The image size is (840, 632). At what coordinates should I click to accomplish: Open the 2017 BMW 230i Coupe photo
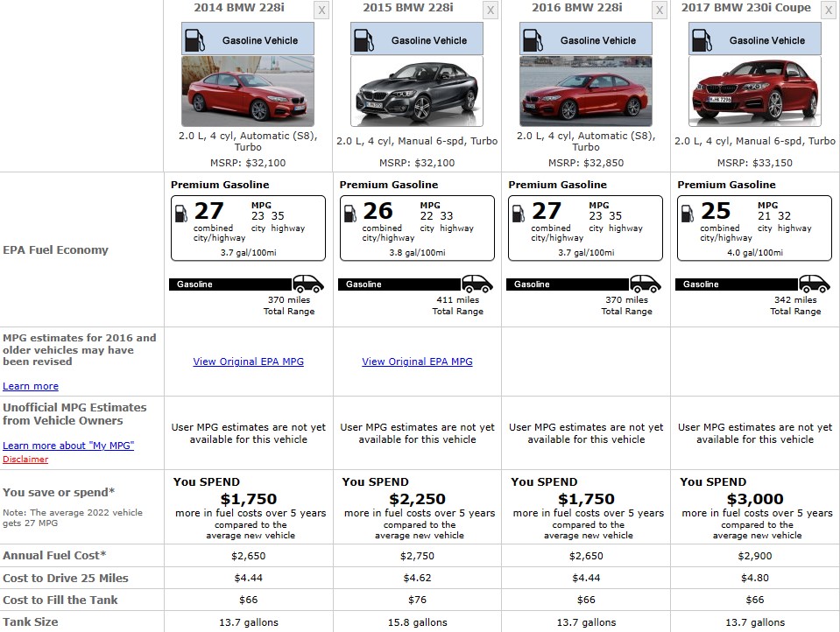click(754, 91)
